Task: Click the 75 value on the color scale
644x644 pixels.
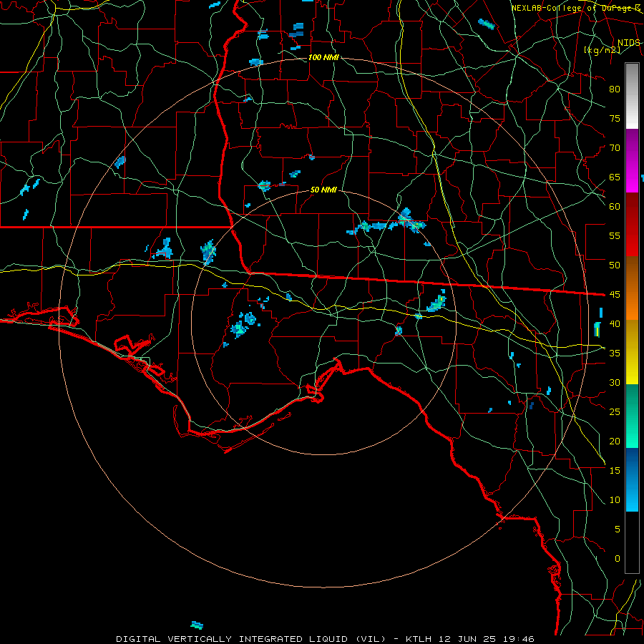Action: click(615, 119)
